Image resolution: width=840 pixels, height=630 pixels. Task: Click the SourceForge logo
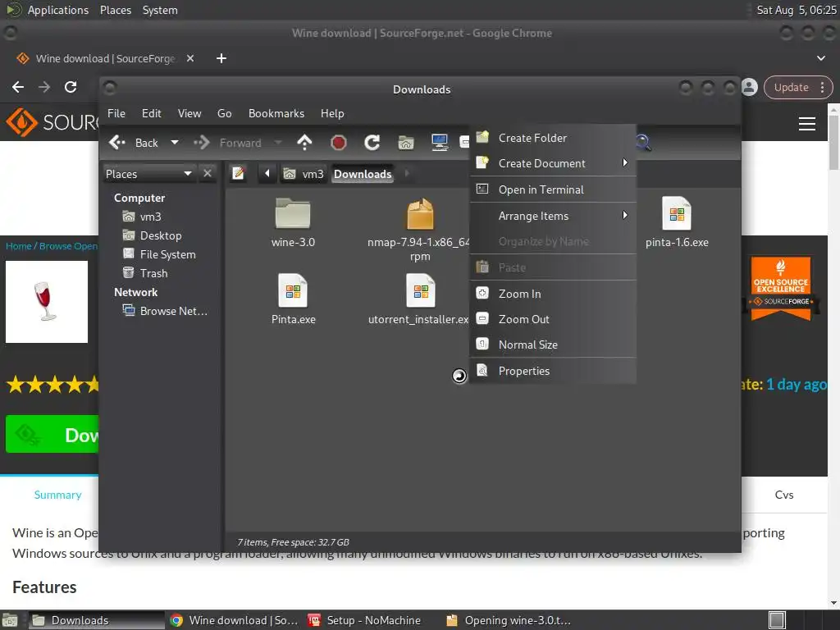[52, 123]
